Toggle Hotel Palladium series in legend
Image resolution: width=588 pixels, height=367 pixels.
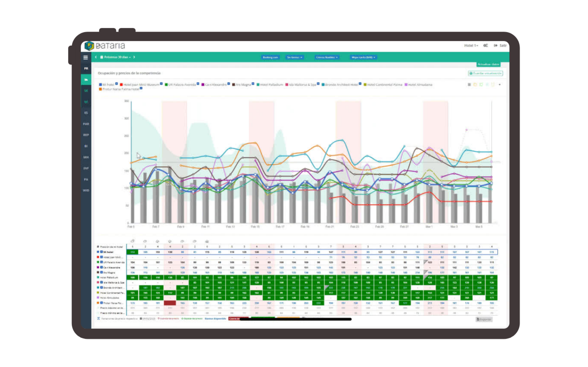pos(270,85)
